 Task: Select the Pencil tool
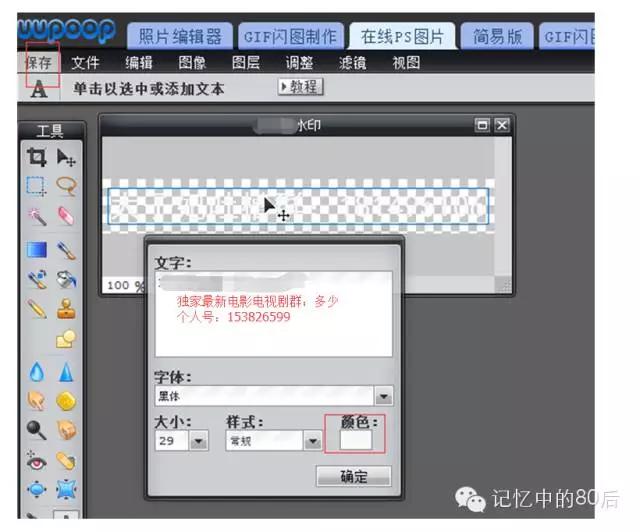click(x=37, y=309)
